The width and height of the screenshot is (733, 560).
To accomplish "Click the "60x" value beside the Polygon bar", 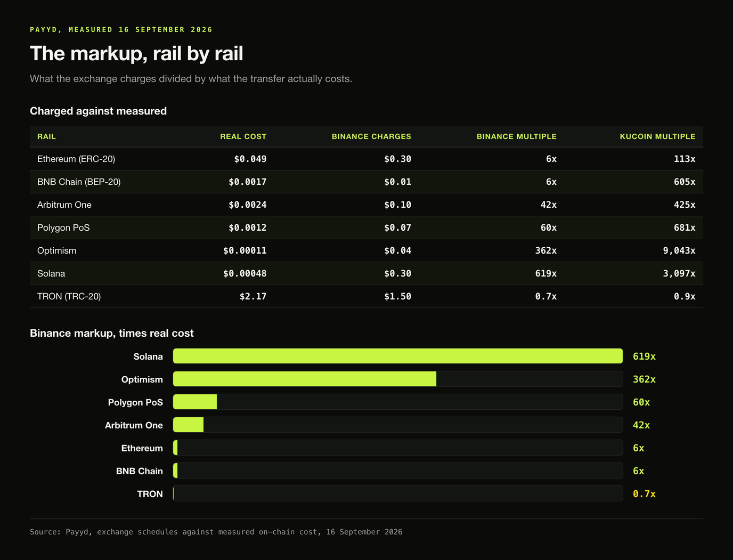I will click(641, 402).
